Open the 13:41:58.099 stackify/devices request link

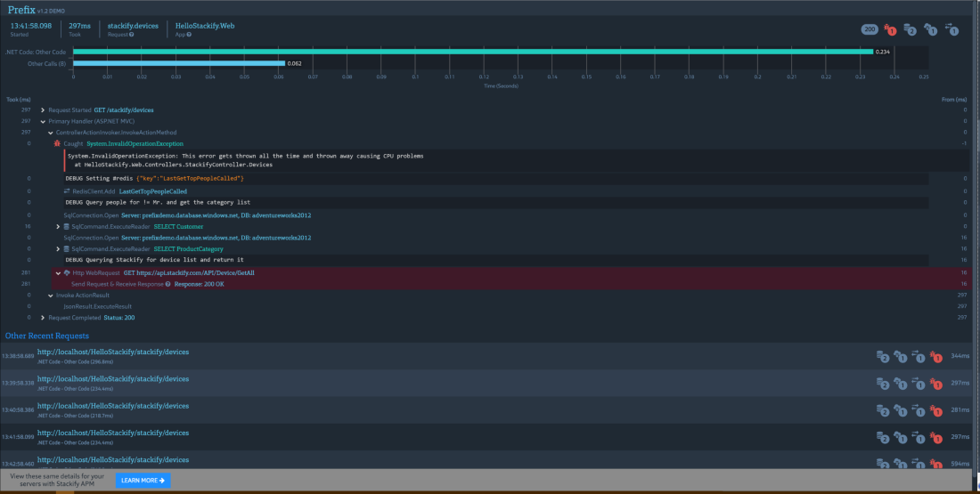(113, 433)
